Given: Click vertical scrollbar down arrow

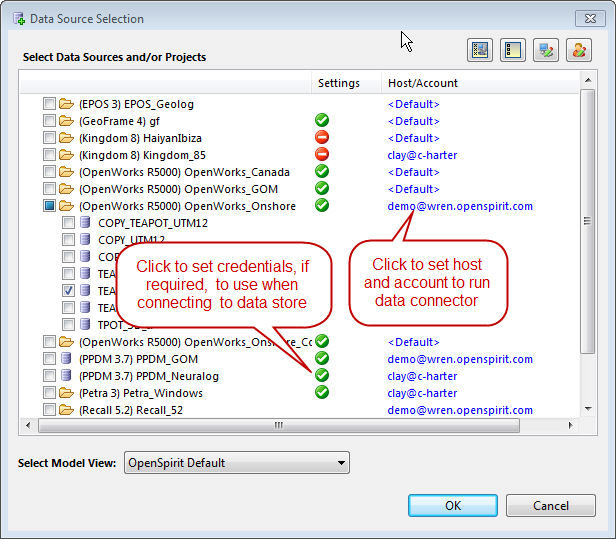Looking at the screenshot, I should coord(588,409).
